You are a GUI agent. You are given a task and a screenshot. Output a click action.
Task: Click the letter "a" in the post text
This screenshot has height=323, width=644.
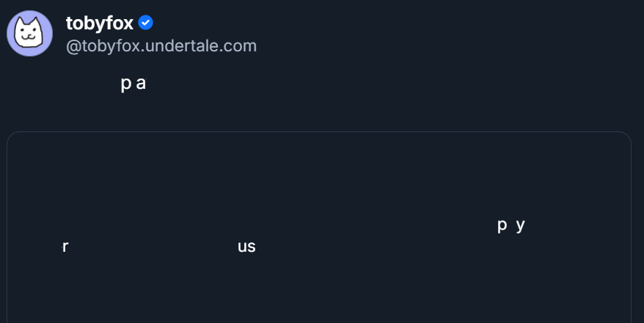point(141,84)
